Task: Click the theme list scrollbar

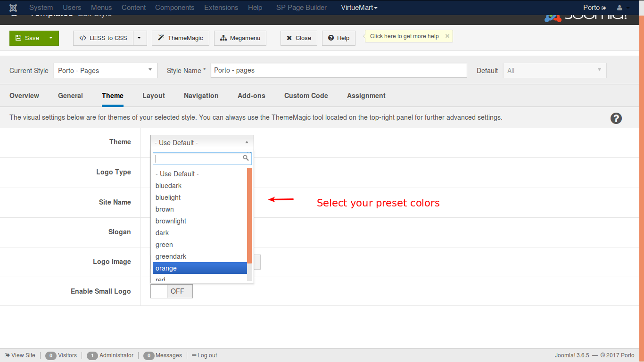Action: click(x=249, y=215)
